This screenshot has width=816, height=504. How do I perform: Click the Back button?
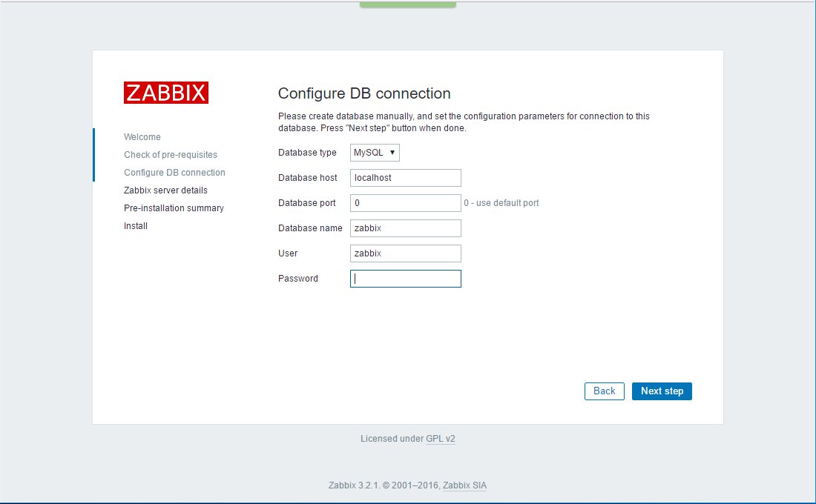(604, 391)
